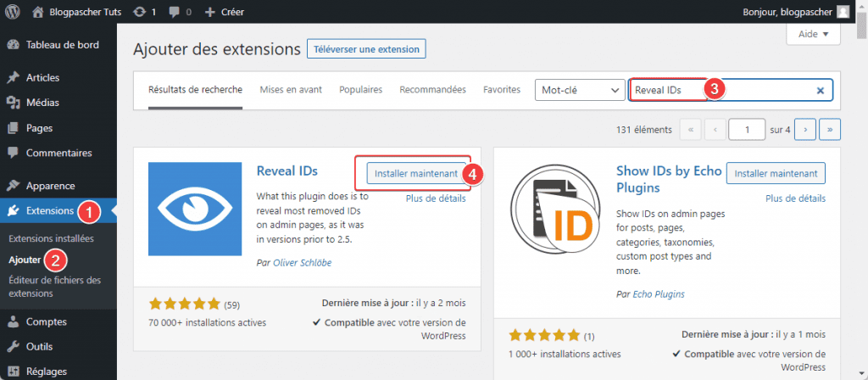Click Show IDs five-star rating
The height and width of the screenshot is (380, 868).
[x=544, y=334]
